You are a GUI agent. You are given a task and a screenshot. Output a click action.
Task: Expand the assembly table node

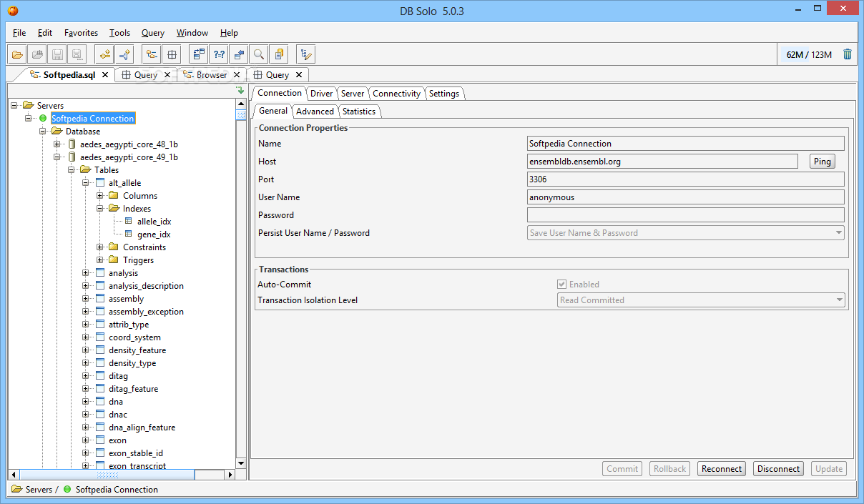point(86,299)
